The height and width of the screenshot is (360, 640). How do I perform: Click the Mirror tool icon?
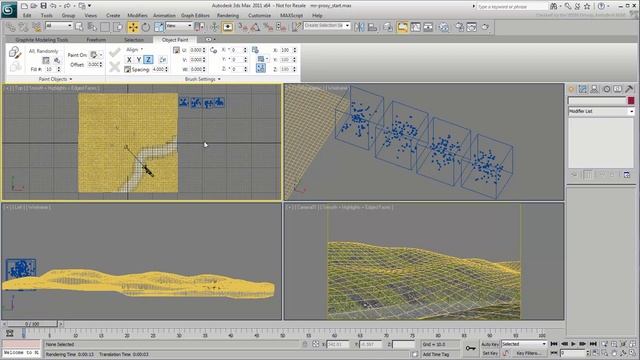click(x=360, y=27)
